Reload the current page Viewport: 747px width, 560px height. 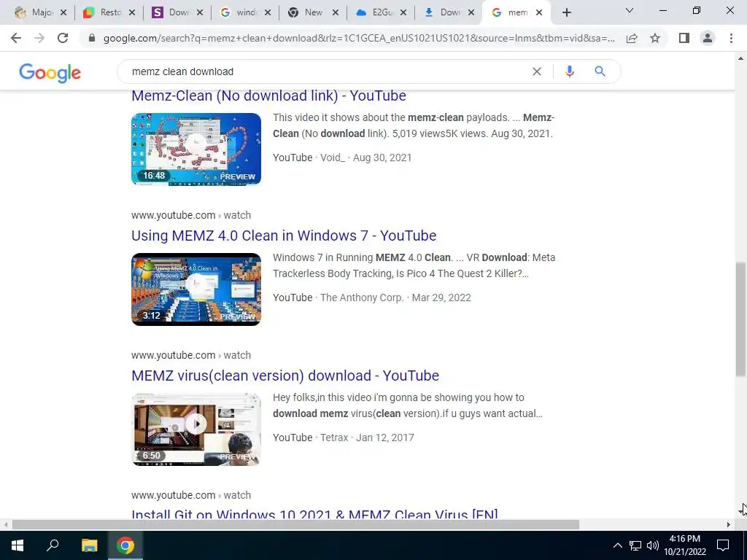click(63, 38)
